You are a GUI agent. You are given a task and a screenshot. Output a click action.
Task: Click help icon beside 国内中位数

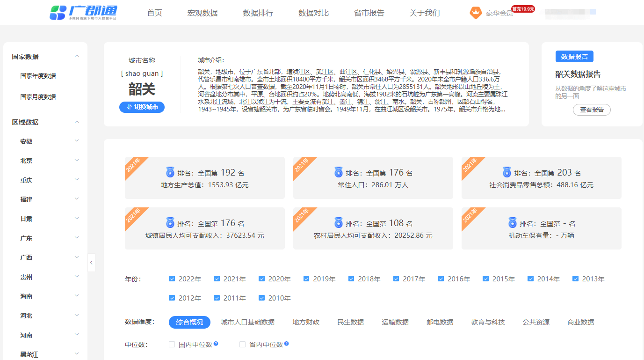216,344
